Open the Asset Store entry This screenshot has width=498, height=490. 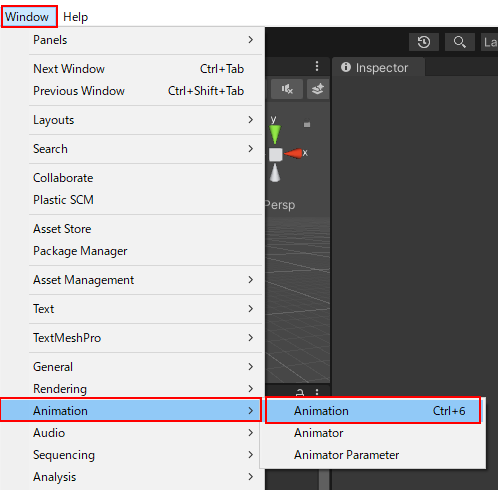[x=132, y=229]
